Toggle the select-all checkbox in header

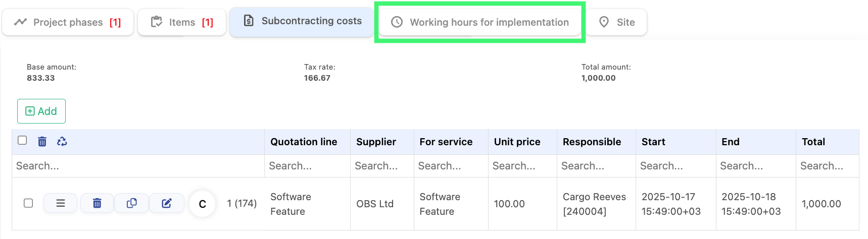tap(22, 140)
